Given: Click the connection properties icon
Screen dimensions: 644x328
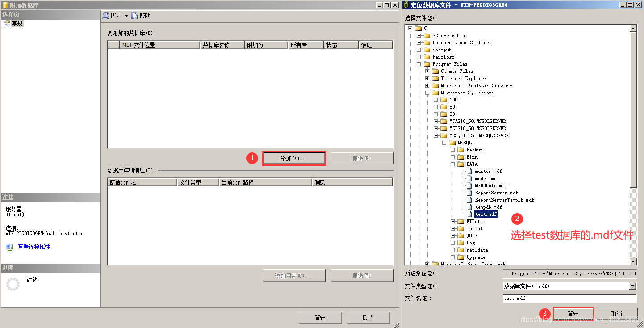Looking at the screenshot, I should point(9,247).
